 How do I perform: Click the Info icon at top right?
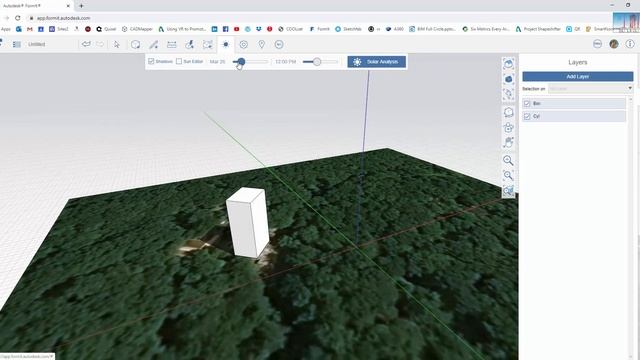point(630,44)
